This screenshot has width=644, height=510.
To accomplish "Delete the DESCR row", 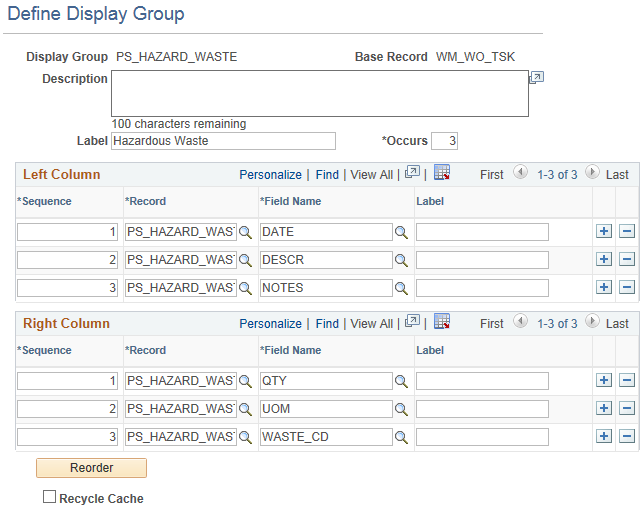I will tap(627, 259).
